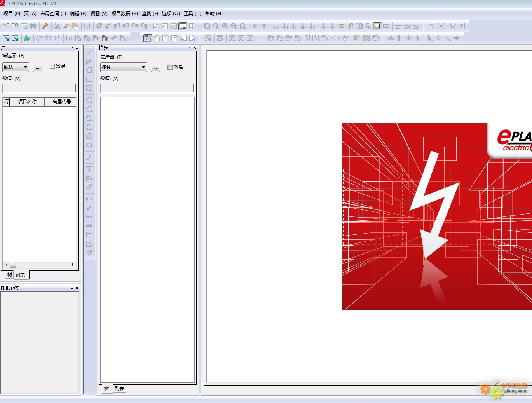This screenshot has width=532, height=403.
Task: Toggle the highlighted page navigator icon
Action: (148, 38)
